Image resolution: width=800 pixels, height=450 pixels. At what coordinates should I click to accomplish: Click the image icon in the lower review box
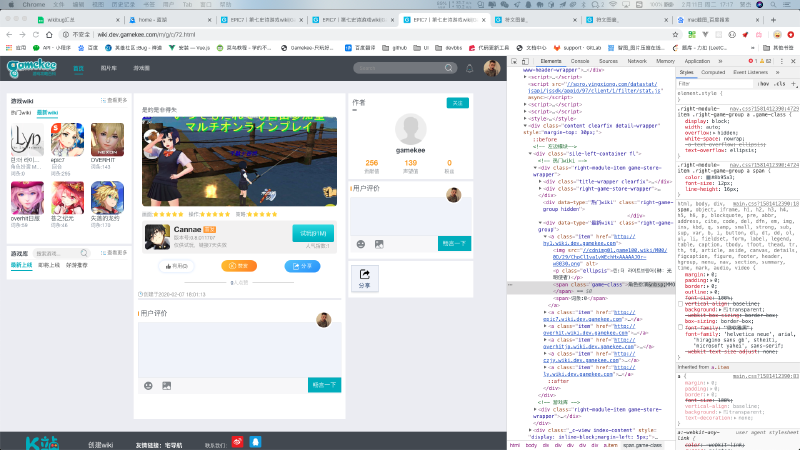[x=166, y=386]
